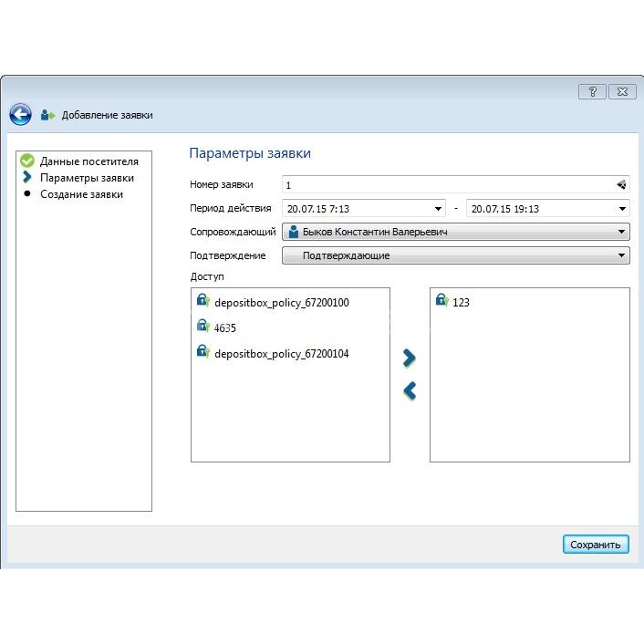Click lock icon of depositbox_policy_67200100

coord(203,301)
